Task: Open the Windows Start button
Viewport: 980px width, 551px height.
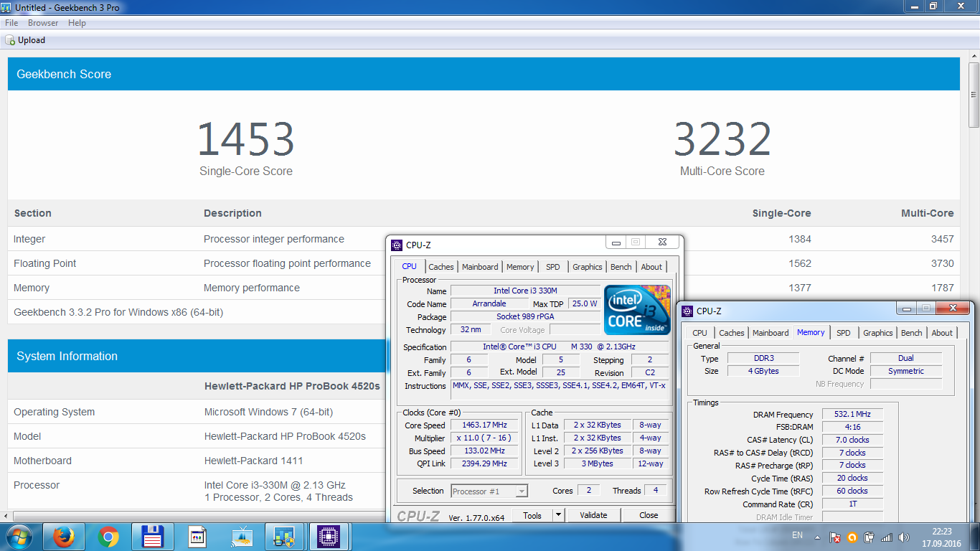Action: click(x=19, y=537)
